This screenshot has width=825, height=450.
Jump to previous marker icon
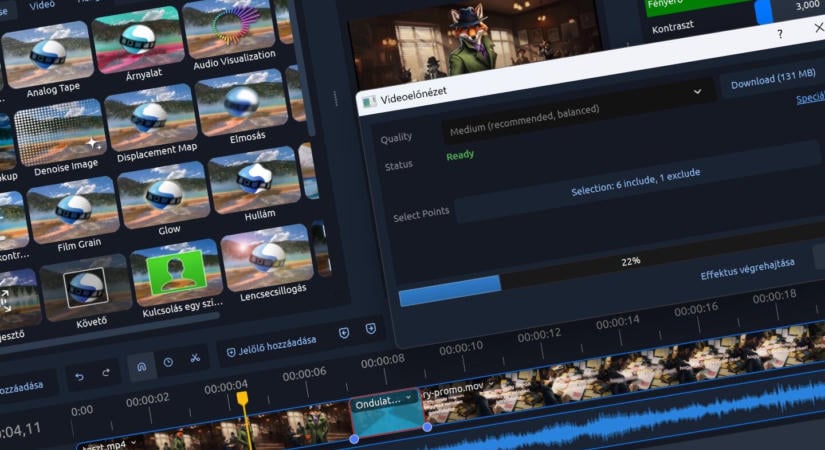click(x=344, y=333)
